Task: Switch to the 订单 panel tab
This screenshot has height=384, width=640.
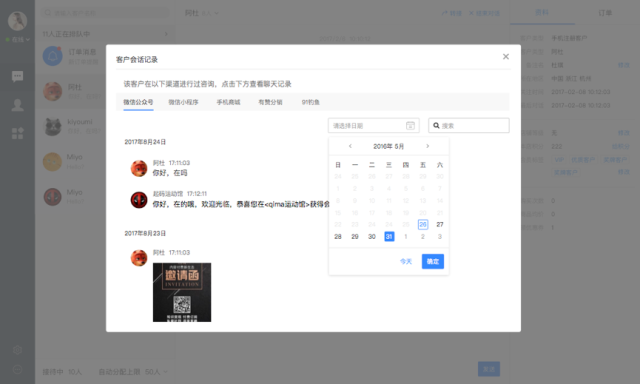Action: (605, 13)
